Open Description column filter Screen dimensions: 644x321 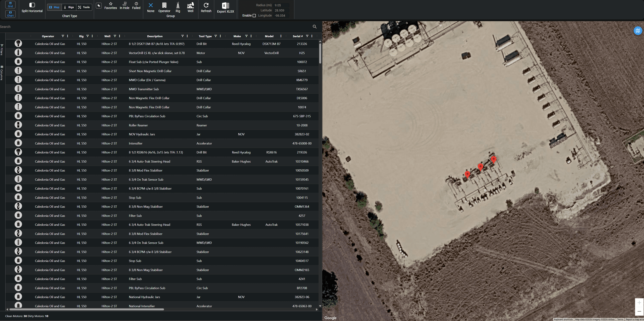coord(183,36)
